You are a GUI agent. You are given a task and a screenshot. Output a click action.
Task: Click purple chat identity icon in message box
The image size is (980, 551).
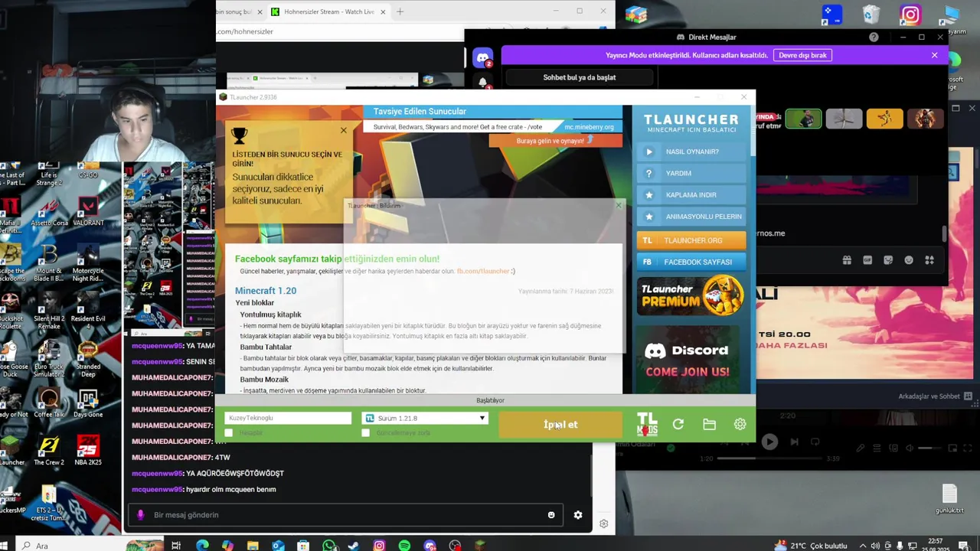point(140,515)
